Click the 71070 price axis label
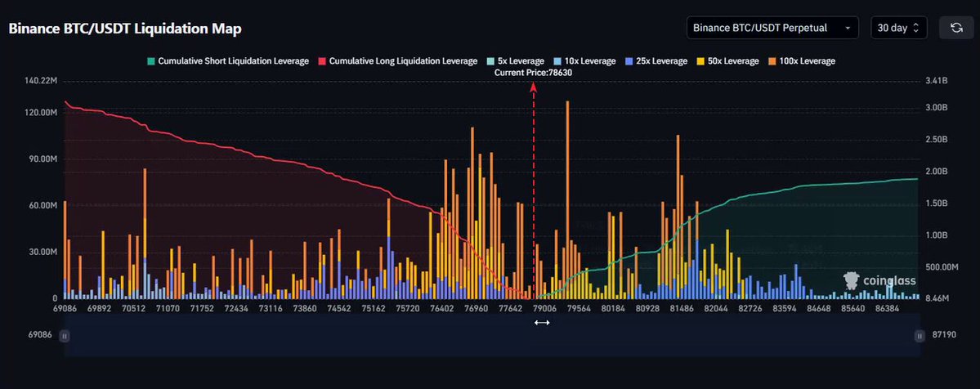 pyautogui.click(x=168, y=309)
